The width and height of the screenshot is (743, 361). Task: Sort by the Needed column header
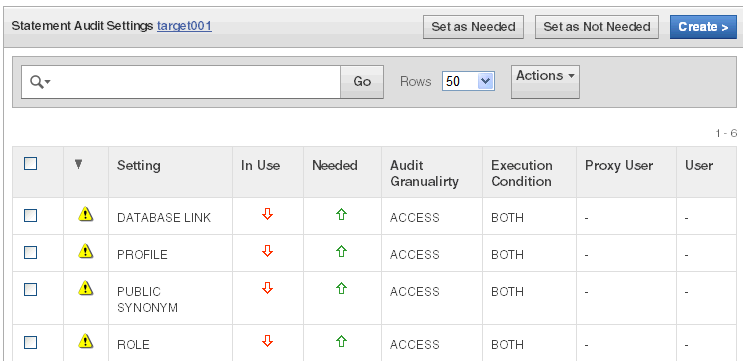click(x=335, y=165)
